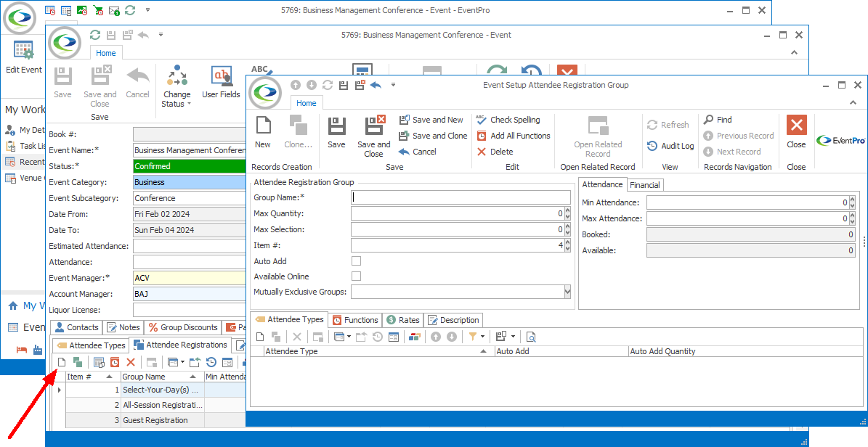Click next record arrow in quick access toolbar

[312, 85]
